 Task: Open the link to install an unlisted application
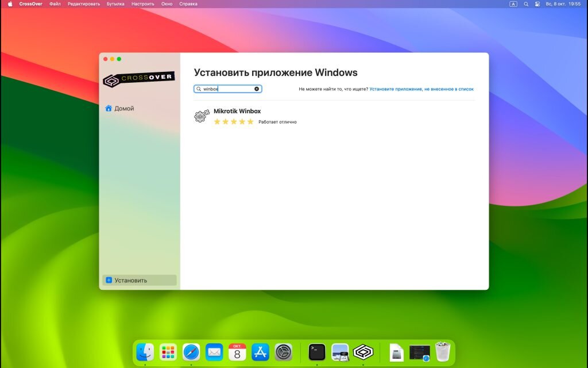[421, 89]
